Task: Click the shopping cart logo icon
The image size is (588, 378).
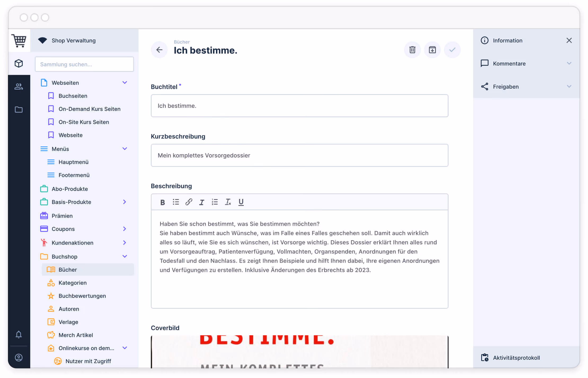Action: pyautogui.click(x=19, y=41)
